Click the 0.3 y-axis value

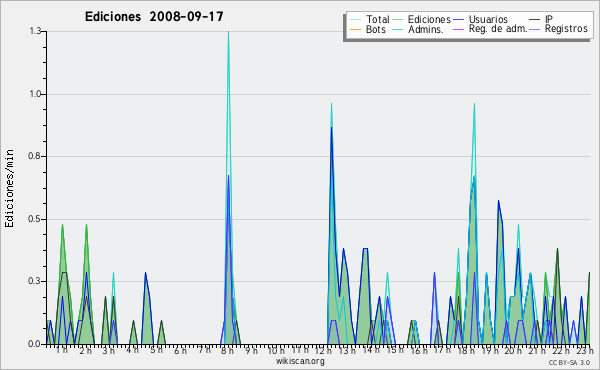click(x=35, y=281)
